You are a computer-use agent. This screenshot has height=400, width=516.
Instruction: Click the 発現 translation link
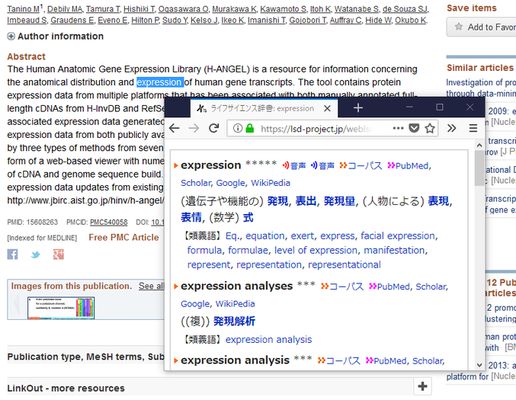pyautogui.click(x=277, y=201)
